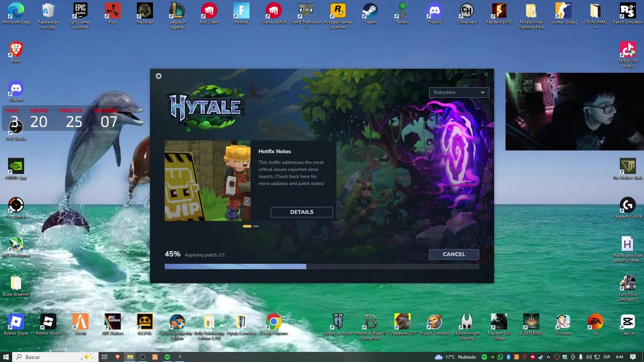Screen dimensions: 644x362
Task: Select Cyberpunk 2077 desktop icon
Action: click(403, 324)
